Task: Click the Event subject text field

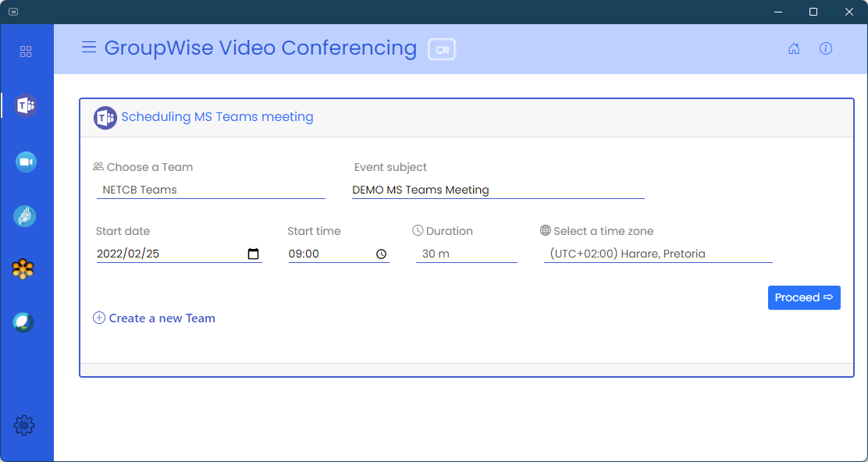Action: click(x=498, y=190)
